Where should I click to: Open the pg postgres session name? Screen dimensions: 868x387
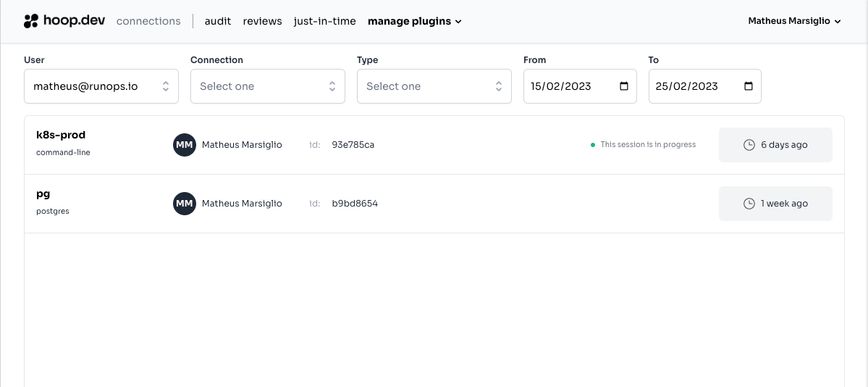click(43, 193)
